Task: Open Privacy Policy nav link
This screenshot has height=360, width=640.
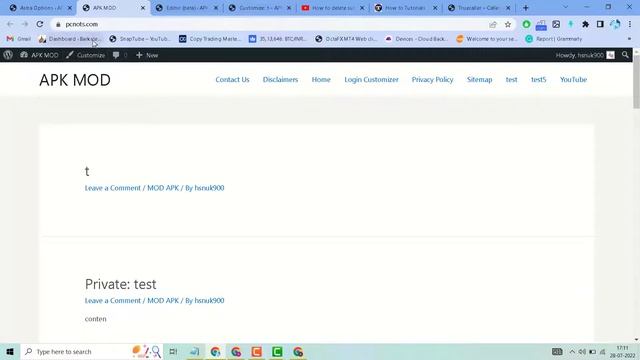Action: click(x=433, y=80)
